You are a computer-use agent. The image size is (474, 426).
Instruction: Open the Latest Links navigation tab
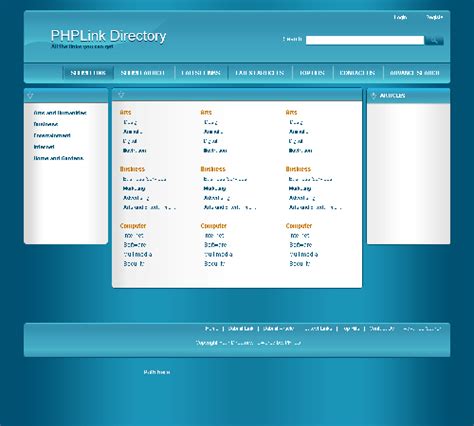tap(201, 73)
